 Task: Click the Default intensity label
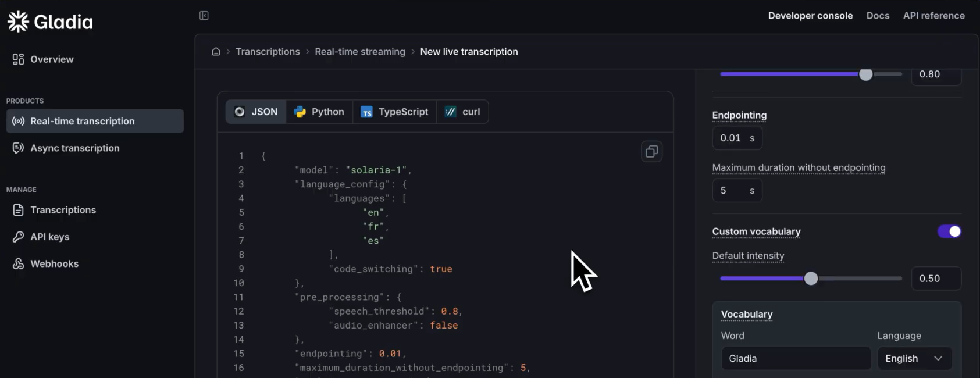(x=748, y=256)
